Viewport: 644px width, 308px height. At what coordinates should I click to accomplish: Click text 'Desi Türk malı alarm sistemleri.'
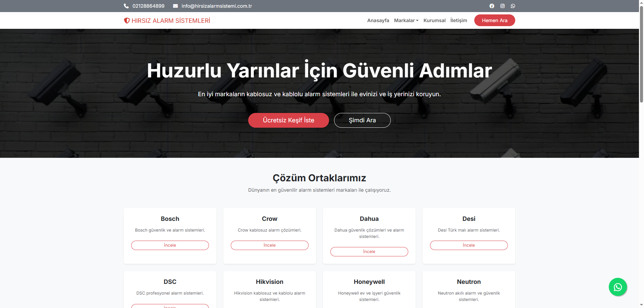[469, 230]
